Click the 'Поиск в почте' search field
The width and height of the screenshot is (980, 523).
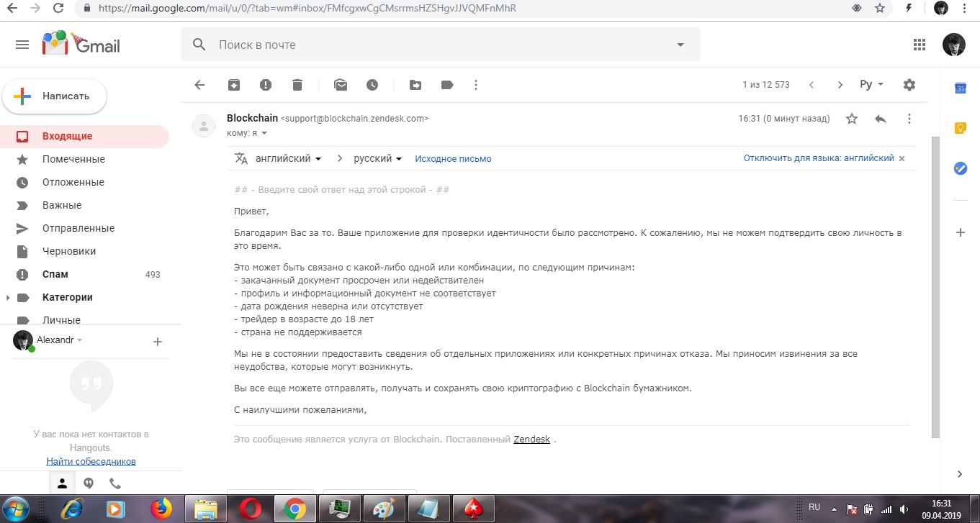point(439,45)
